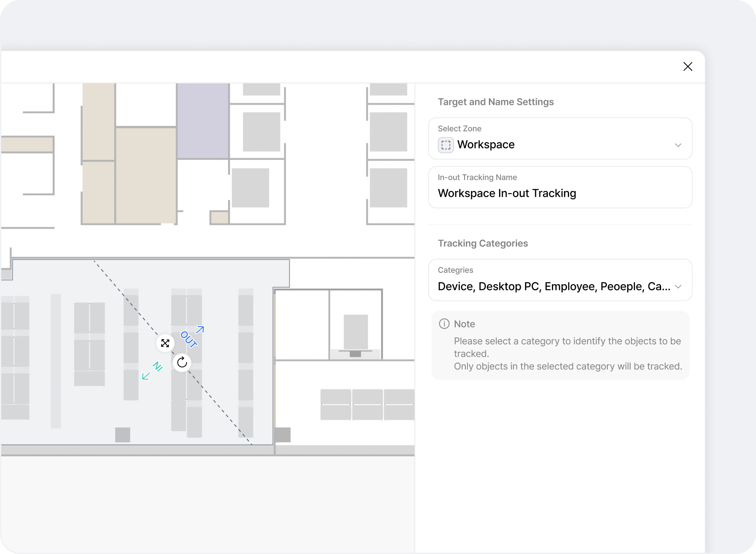Click the move handle on the tracking line

(x=165, y=343)
